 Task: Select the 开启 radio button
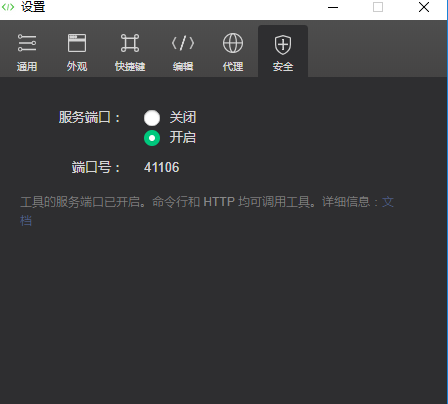(152, 138)
